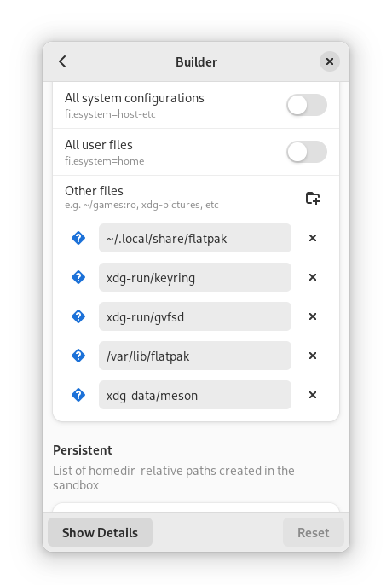Screen dimensions: 392x585
Task: Remove the ~/.local/share/flatpak entry
Action: pos(313,238)
